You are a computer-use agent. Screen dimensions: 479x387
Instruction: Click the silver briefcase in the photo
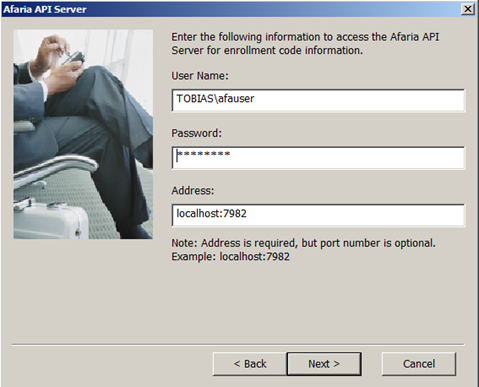pyautogui.click(x=50, y=220)
